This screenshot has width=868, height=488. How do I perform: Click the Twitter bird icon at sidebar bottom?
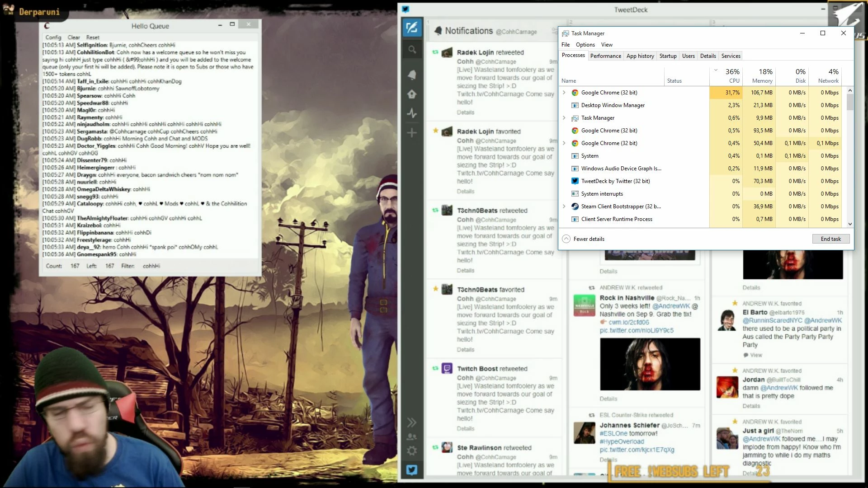click(x=412, y=470)
